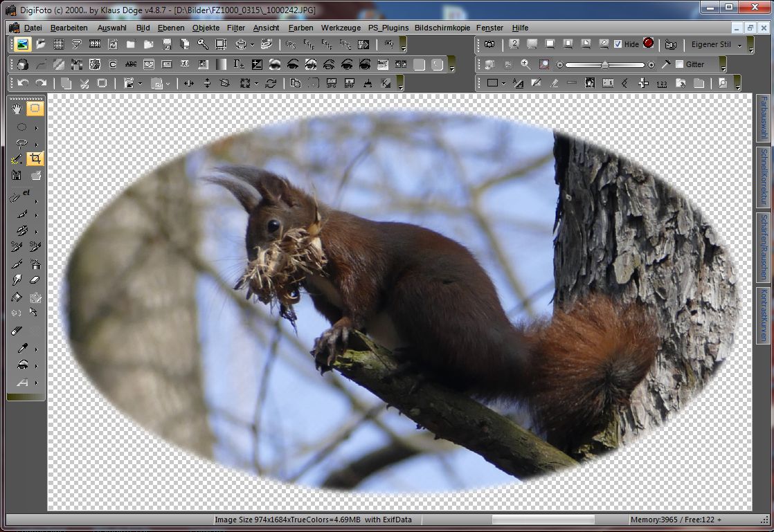Click the printer icon
Image resolution: width=774 pixels, height=532 pixels.
pyautogui.click(x=240, y=44)
